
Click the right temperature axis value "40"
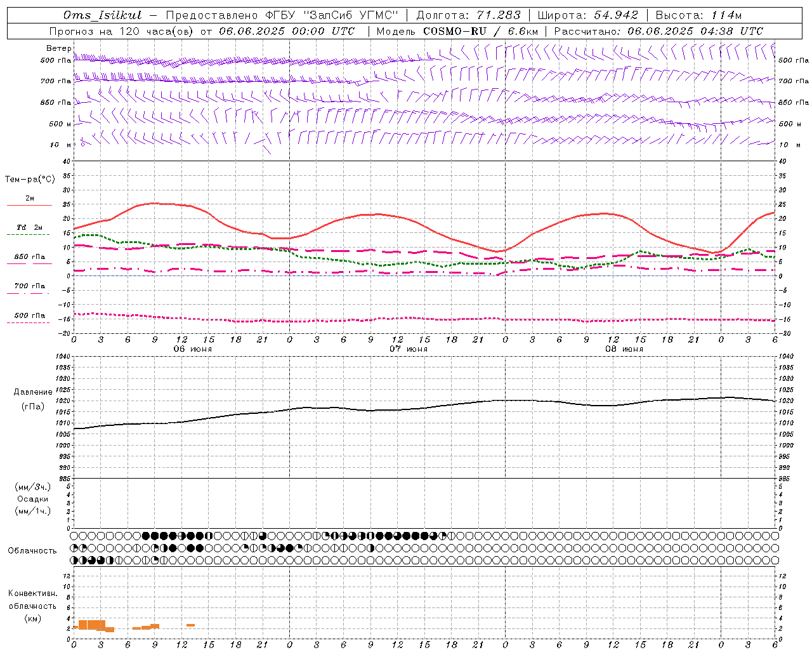(x=782, y=161)
